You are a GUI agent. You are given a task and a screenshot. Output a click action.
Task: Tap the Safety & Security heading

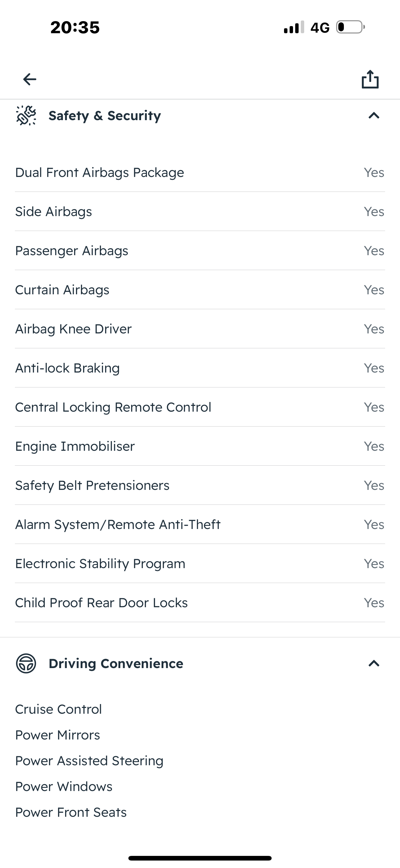[105, 115]
